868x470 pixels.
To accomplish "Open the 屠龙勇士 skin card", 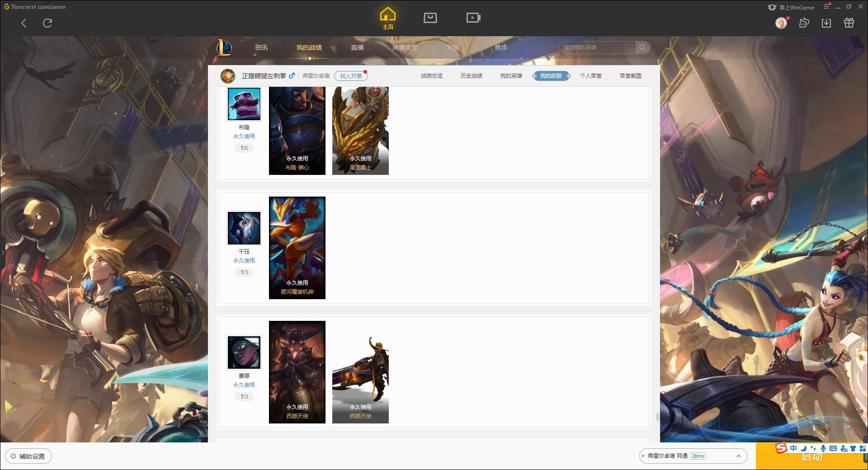I will pyautogui.click(x=360, y=131).
